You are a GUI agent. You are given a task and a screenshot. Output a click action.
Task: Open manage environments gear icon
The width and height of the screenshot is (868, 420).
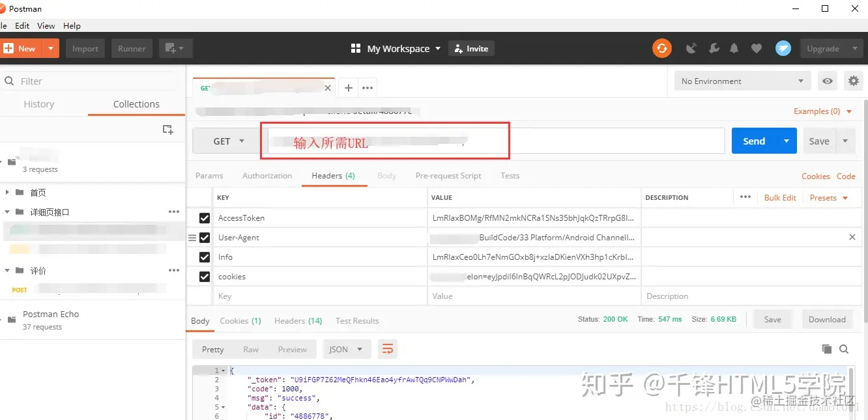[x=853, y=81]
